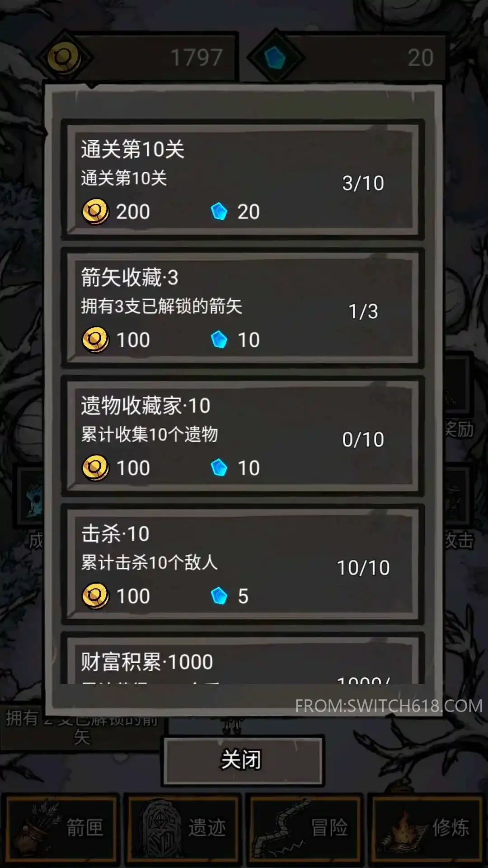Click the gem icon in 遗物收藏家·10 row

click(219, 467)
